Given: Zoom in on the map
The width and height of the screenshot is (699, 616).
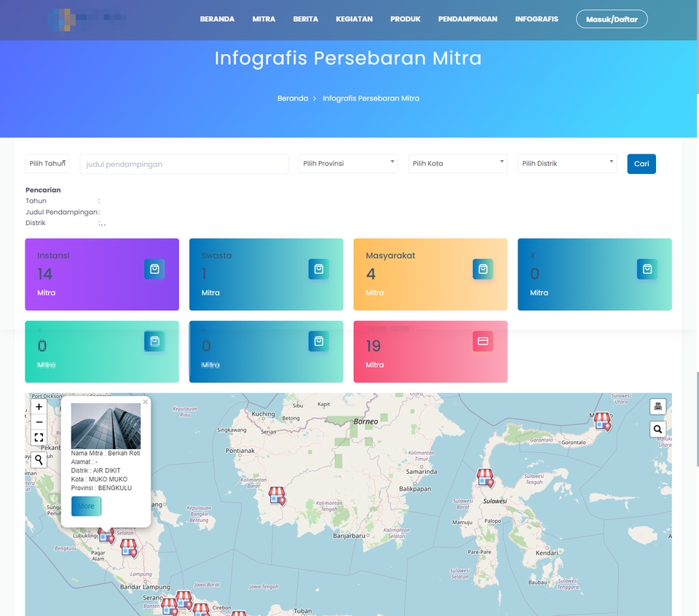Looking at the screenshot, I should tap(39, 406).
